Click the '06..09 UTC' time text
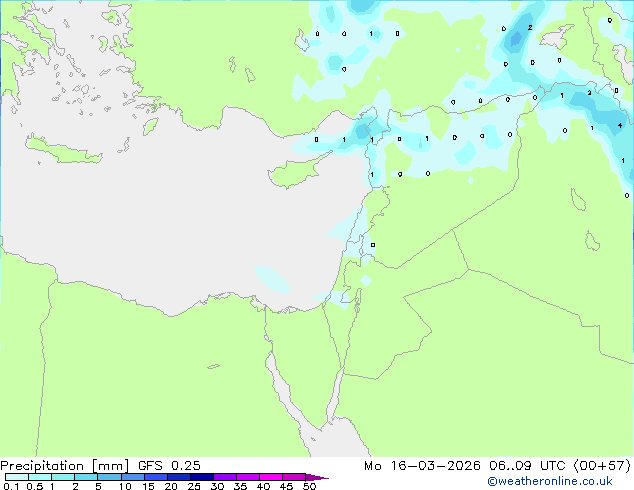634x490 pixels. click(x=527, y=466)
